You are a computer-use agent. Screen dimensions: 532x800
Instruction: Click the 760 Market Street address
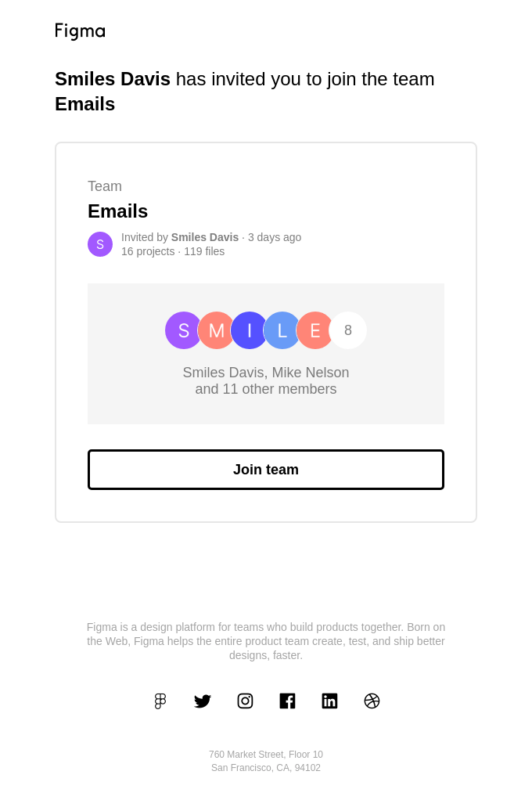266,755
